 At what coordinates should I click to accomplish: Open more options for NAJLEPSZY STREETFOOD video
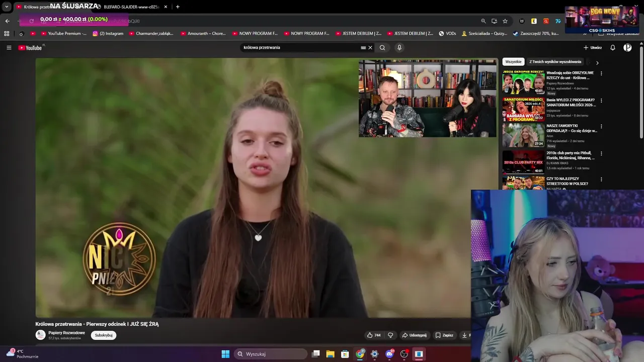point(601,179)
